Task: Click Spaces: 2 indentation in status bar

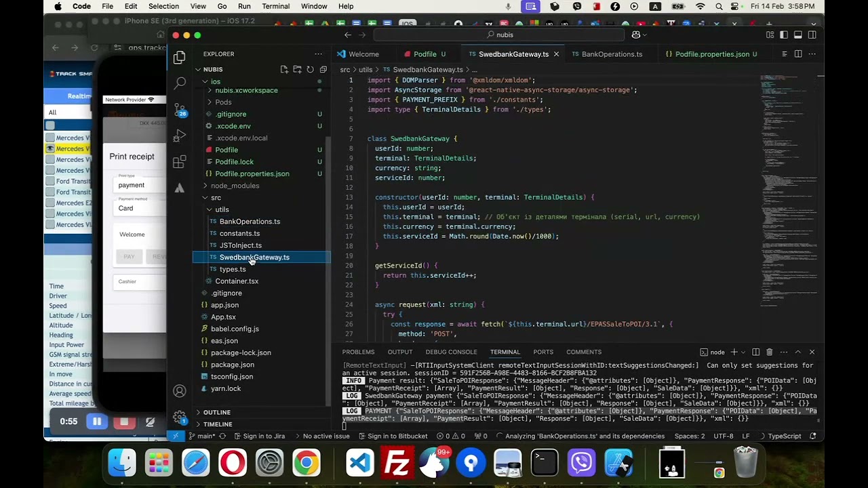Action: [x=690, y=436]
